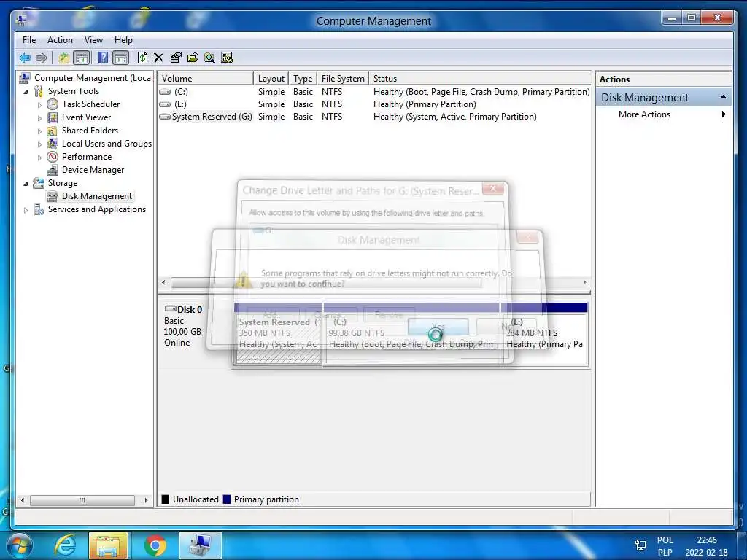747x560 pixels.
Task: Click the Refresh toolbar icon
Action: click(142, 58)
